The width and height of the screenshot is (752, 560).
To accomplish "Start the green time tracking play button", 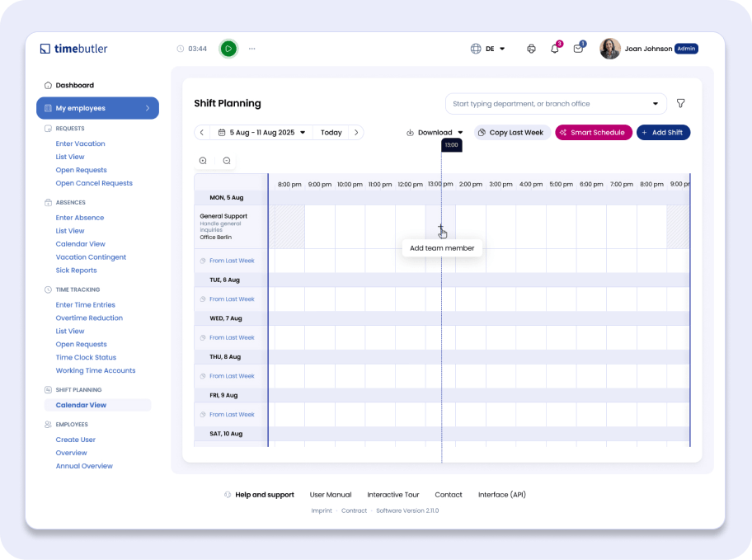I will click(228, 49).
